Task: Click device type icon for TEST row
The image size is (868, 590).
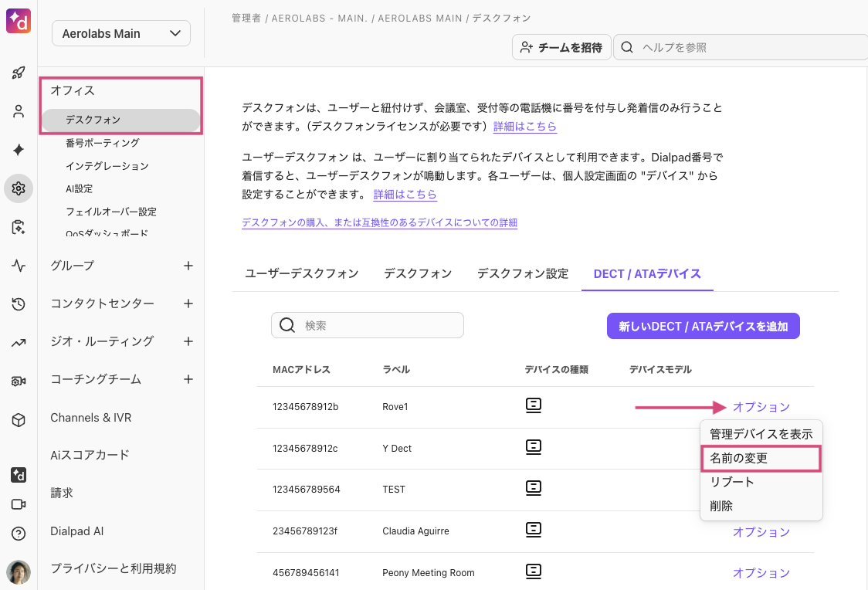Action: [x=533, y=488]
